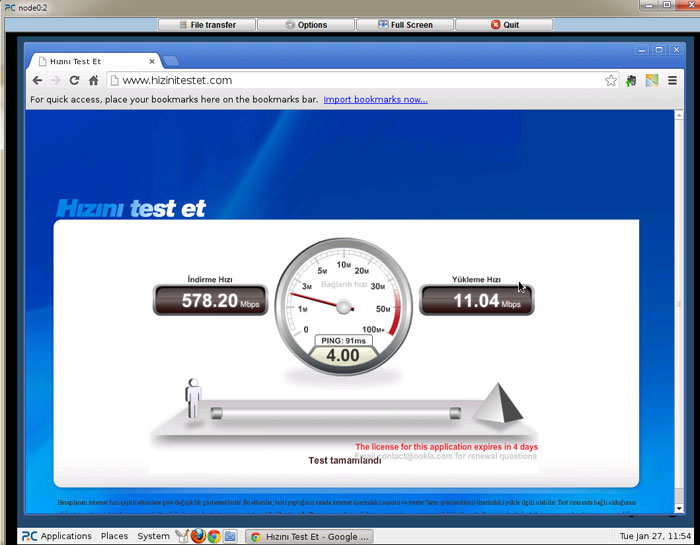Click the PC logo on the bottom panel

29,536
